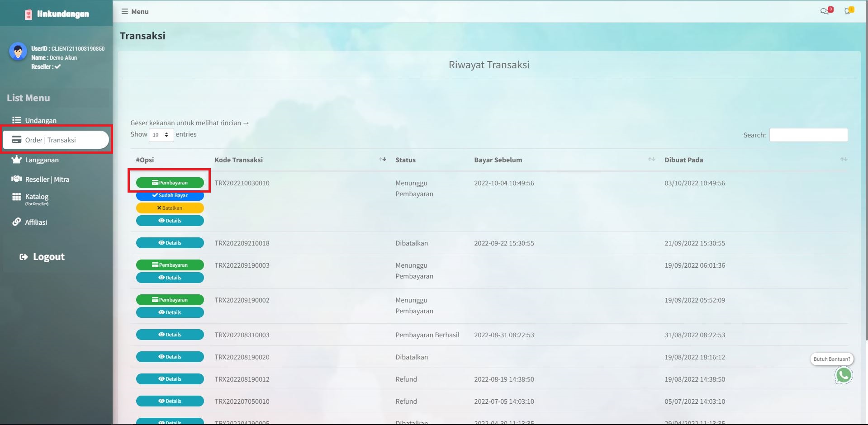Click the linkundangan logo
The width and height of the screenshot is (868, 425).
tap(57, 14)
